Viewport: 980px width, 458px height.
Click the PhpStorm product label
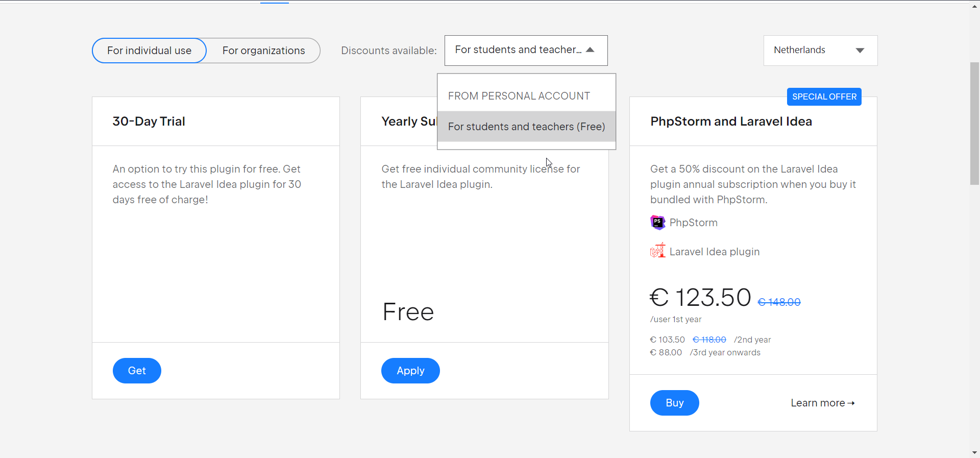click(x=693, y=223)
